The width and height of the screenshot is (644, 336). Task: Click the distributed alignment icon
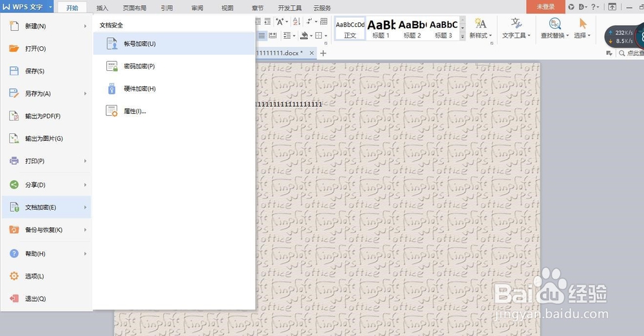[x=272, y=36]
